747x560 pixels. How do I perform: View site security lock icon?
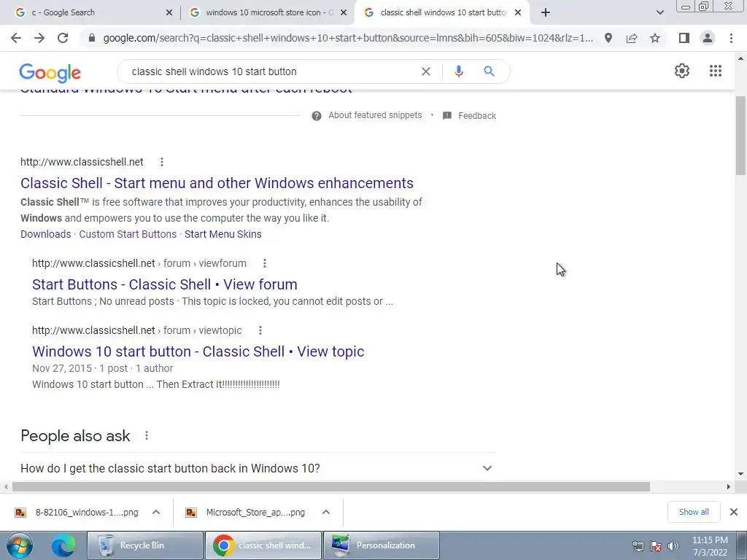(92, 38)
